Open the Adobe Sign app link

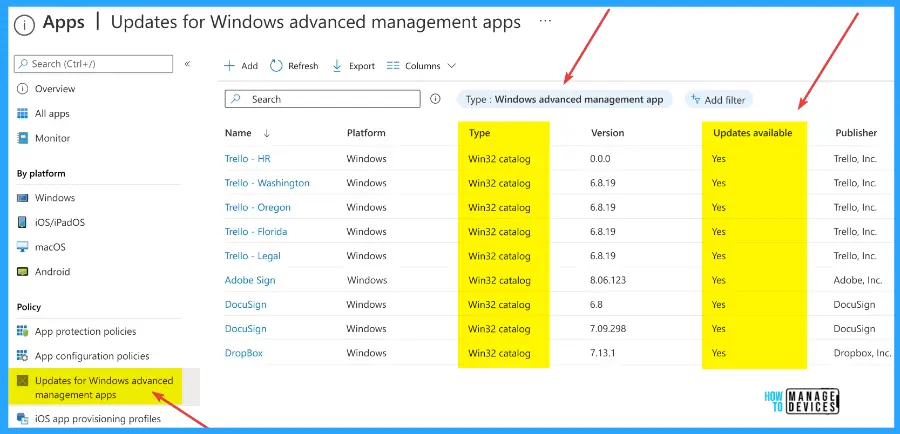click(250, 280)
